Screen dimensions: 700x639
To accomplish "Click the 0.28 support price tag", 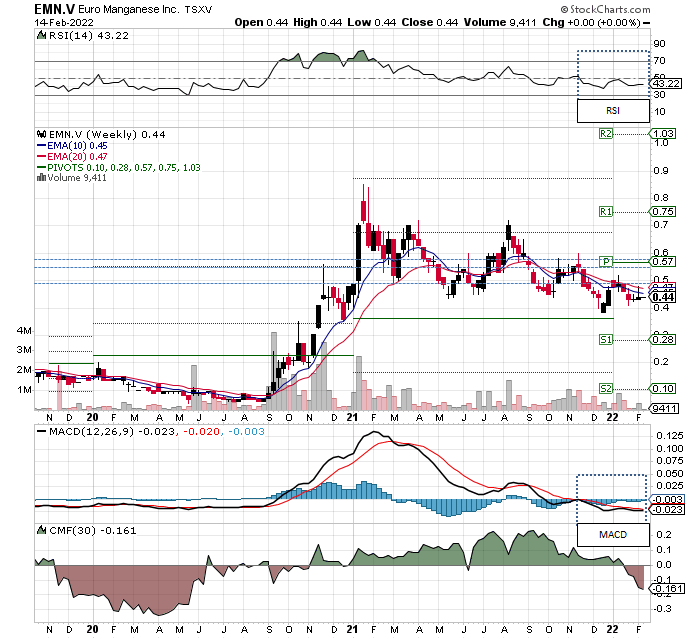I will [663, 340].
